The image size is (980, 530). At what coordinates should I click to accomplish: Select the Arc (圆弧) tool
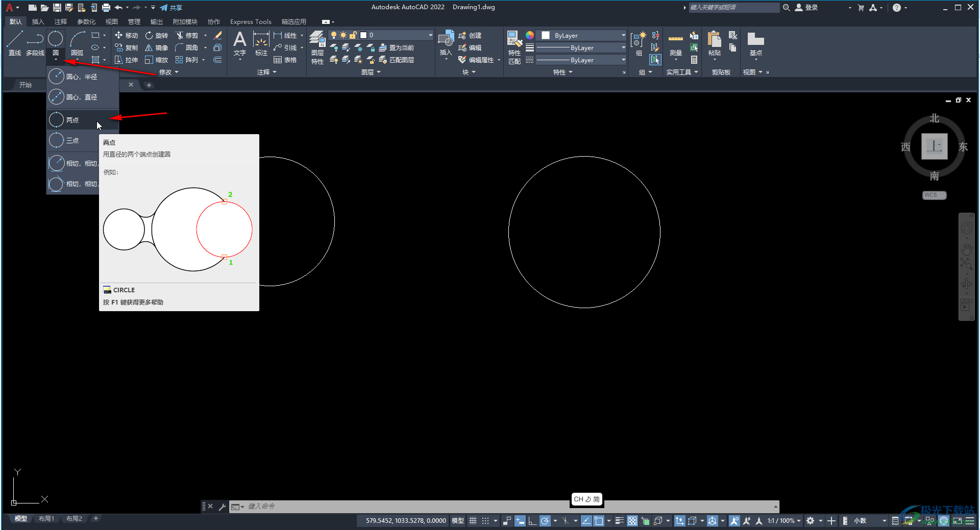click(x=77, y=43)
